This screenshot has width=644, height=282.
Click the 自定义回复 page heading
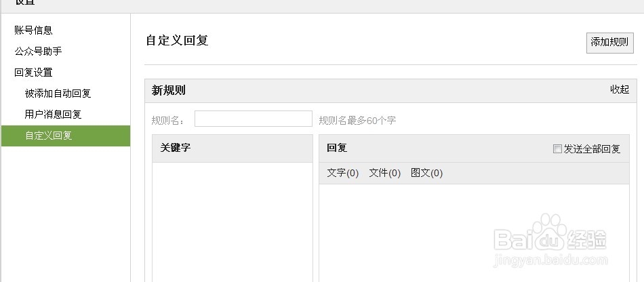pyautogui.click(x=177, y=40)
